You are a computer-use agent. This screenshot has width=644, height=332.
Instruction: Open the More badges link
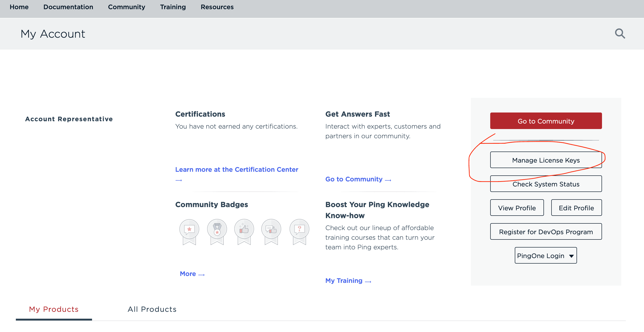tap(192, 274)
